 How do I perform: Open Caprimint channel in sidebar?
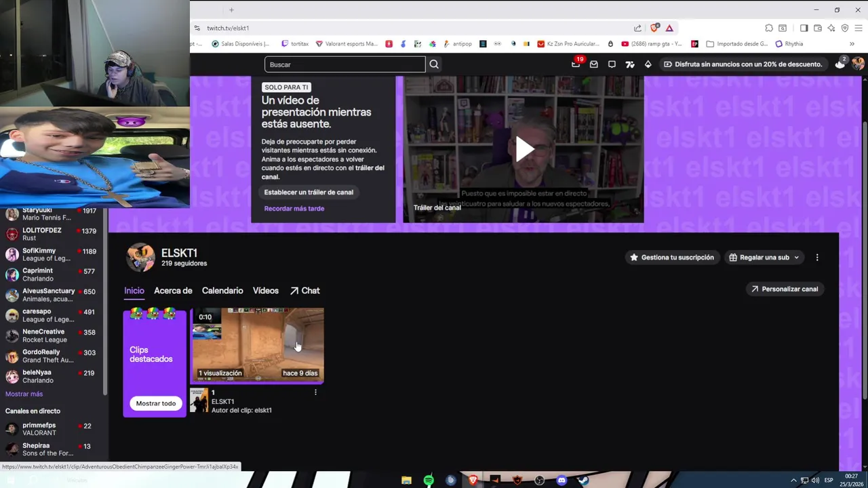52,274
